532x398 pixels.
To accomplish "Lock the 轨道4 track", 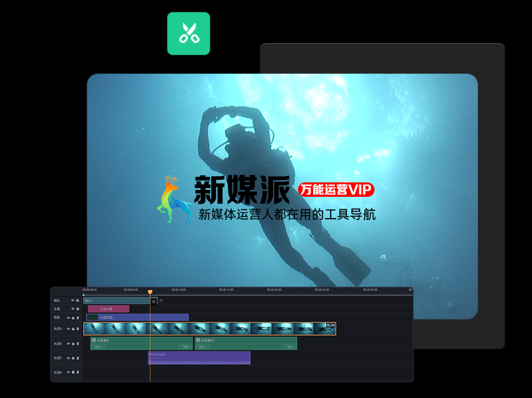I will click(73, 343).
